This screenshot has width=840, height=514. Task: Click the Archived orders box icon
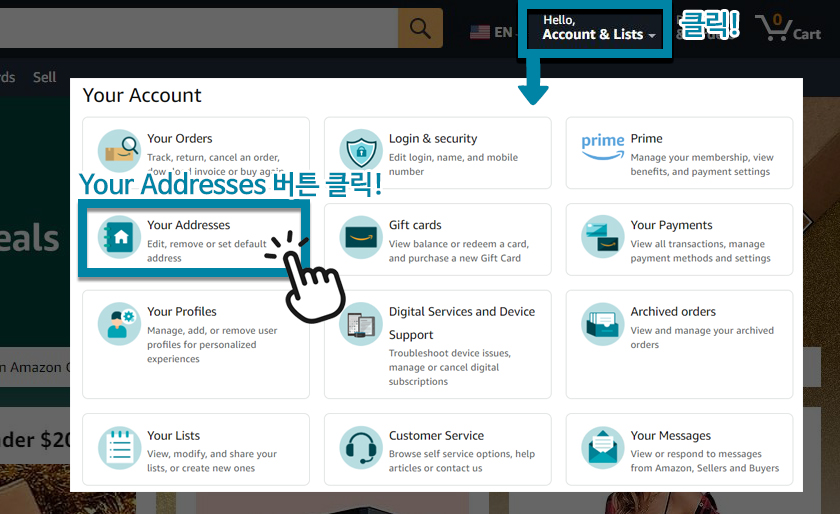[603, 324]
